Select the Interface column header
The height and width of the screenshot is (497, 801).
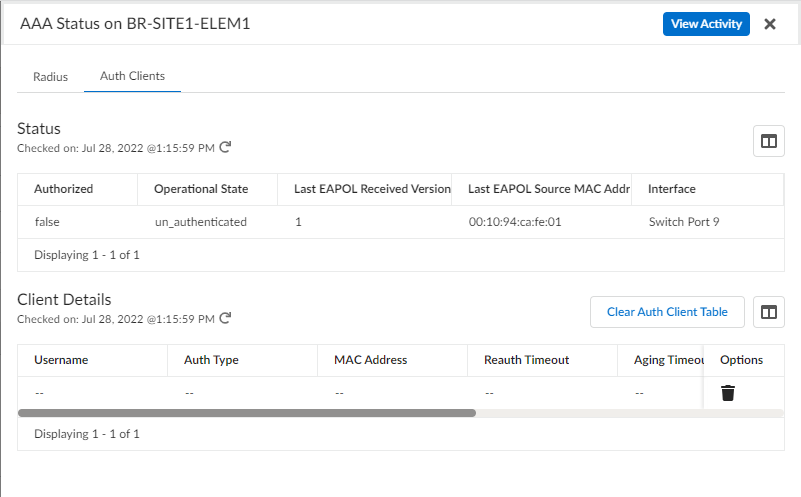pyautogui.click(x=672, y=189)
